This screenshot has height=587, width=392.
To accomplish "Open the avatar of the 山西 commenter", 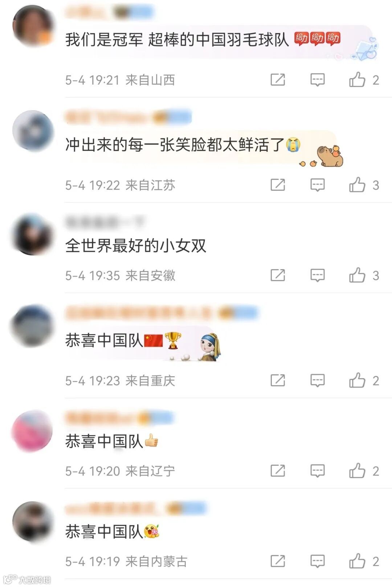I will [x=33, y=25].
